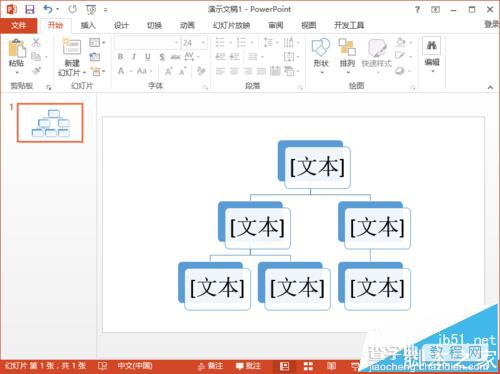500x374 pixels.
Task: Click the Format Painter brush icon
Action: tap(36, 71)
